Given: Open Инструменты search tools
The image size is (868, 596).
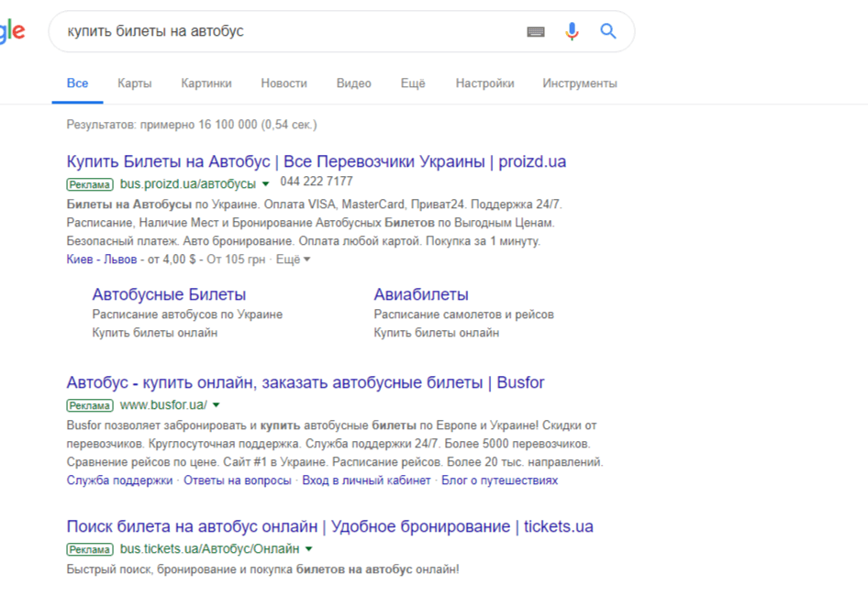Looking at the screenshot, I should (580, 83).
